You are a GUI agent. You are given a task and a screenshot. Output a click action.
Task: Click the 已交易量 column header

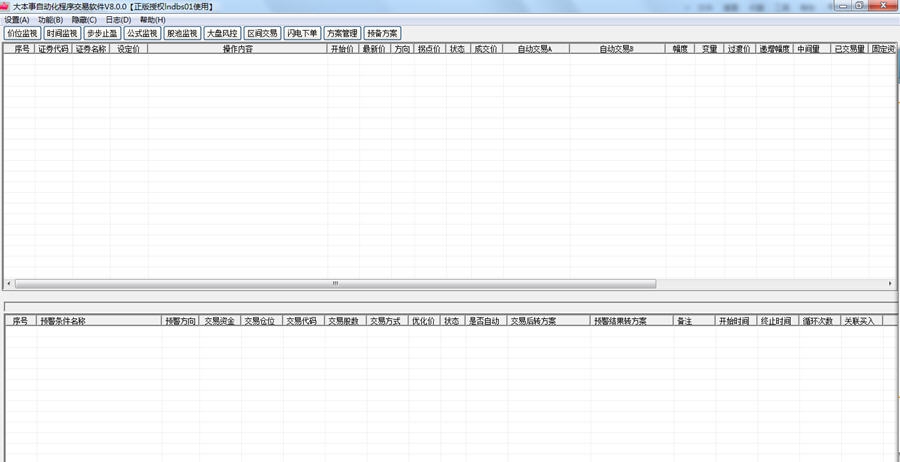click(x=849, y=49)
